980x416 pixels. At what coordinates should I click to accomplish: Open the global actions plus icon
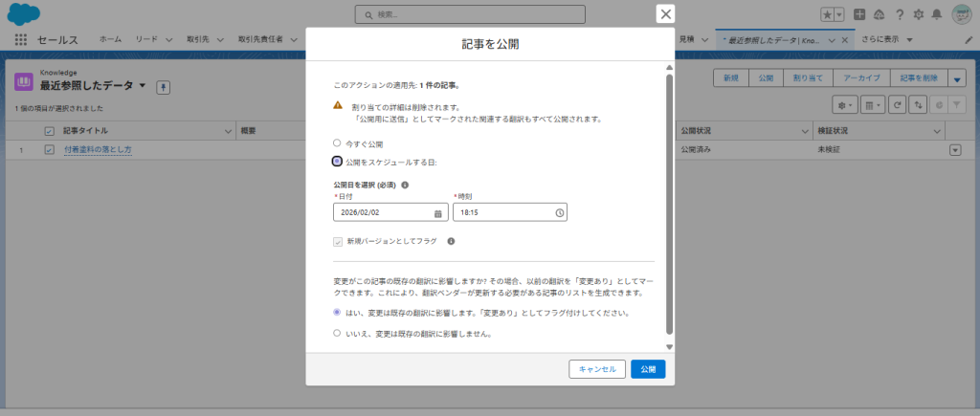[x=860, y=15]
